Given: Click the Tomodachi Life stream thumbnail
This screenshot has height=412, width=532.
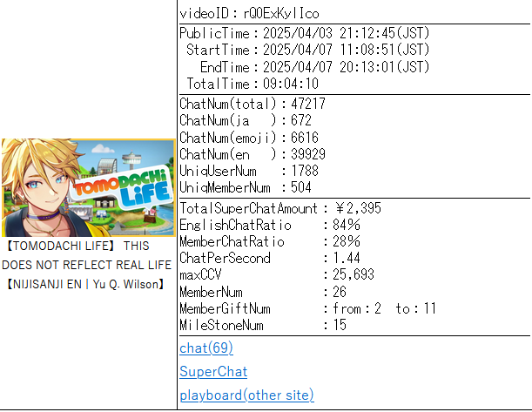Looking at the screenshot, I should pos(88,187).
